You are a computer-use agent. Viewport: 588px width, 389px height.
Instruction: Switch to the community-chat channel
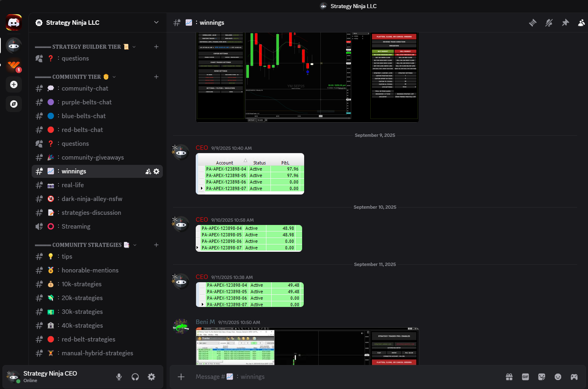[85, 88]
